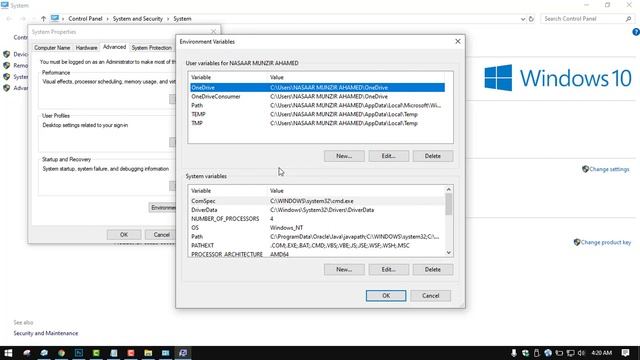Click the clock showing 4:20 AM

602,353
